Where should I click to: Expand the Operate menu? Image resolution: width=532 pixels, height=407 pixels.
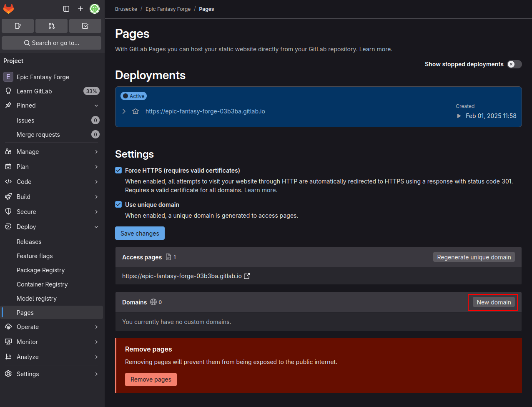[x=52, y=327]
